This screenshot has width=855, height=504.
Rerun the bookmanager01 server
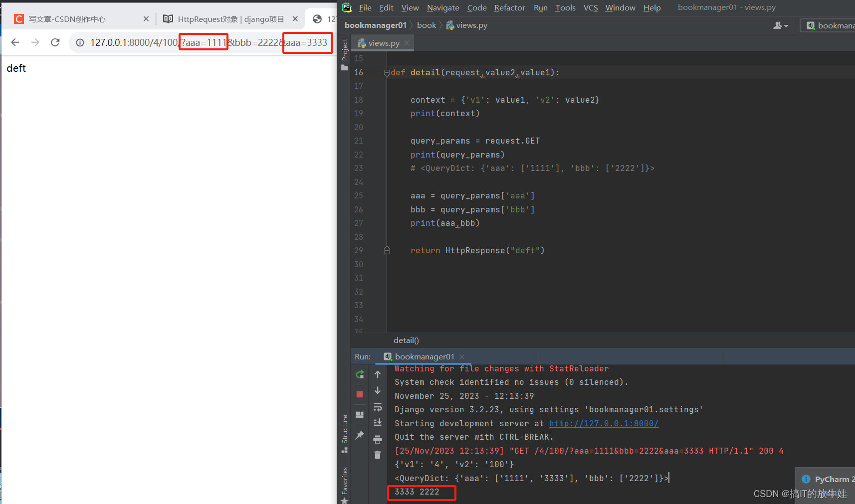click(360, 374)
